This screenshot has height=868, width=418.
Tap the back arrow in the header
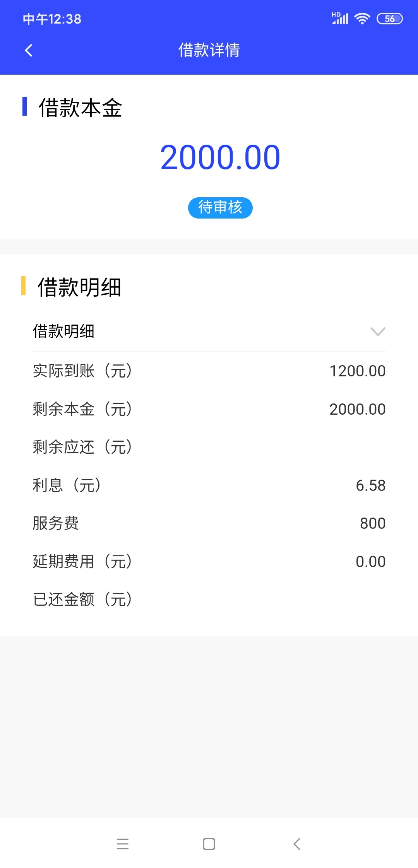[x=28, y=50]
